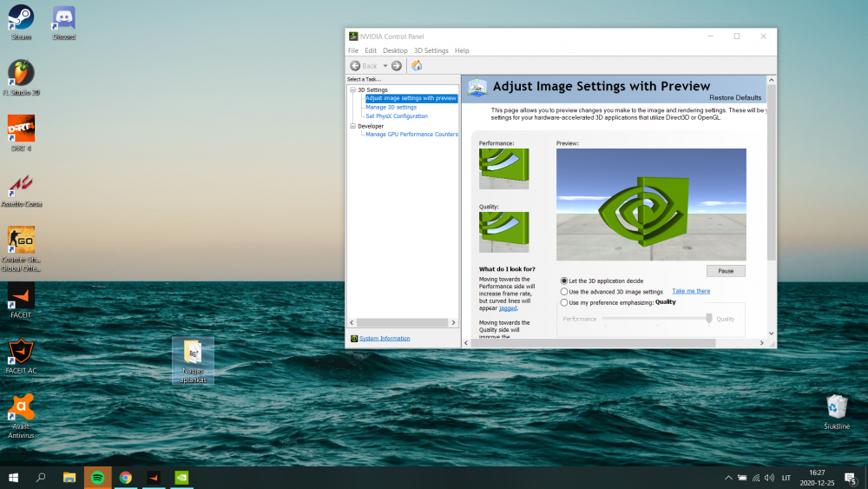Select the Assetto Corsa desktop icon
The image size is (868, 489).
(x=21, y=185)
